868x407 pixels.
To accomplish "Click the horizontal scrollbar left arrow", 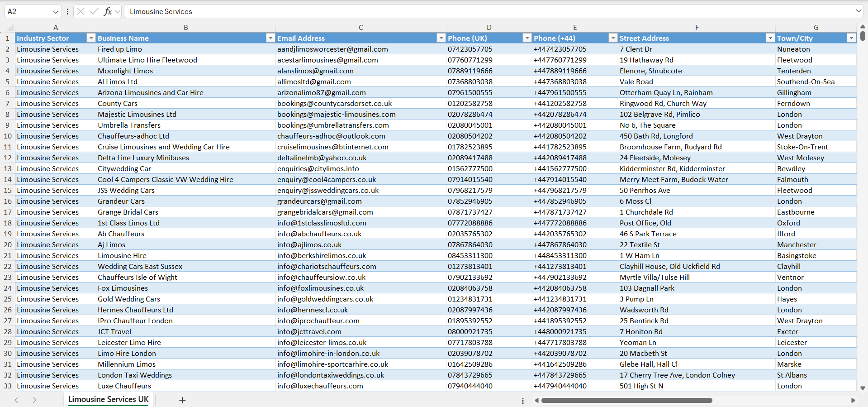I will point(536,400).
